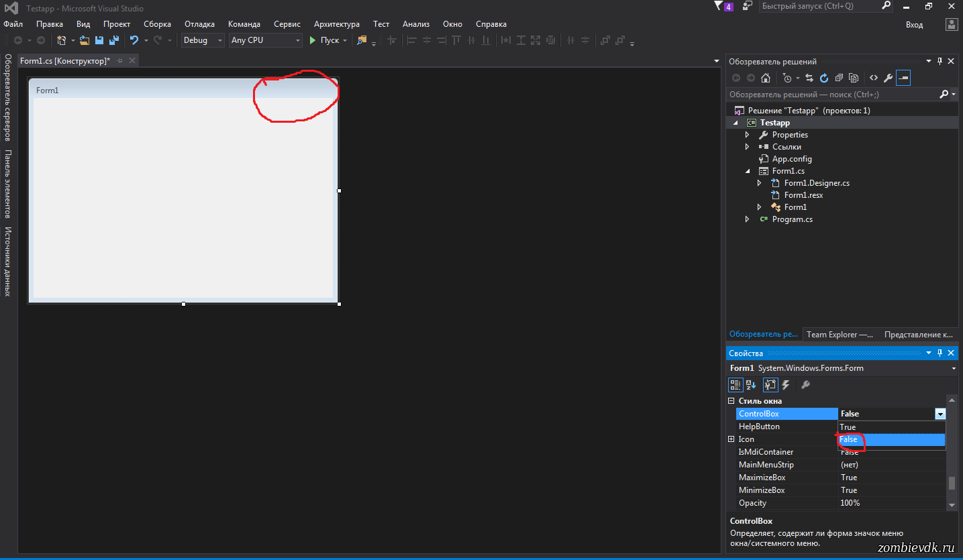This screenshot has height=560, width=963.
Task: Toggle Categorized view in Properties panel
Action: click(x=736, y=385)
